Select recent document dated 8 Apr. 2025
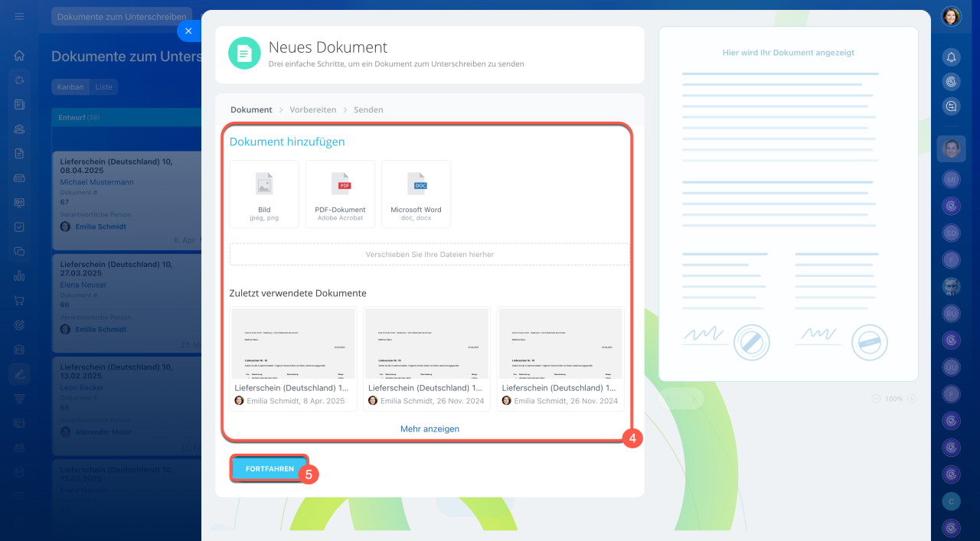 293,359
